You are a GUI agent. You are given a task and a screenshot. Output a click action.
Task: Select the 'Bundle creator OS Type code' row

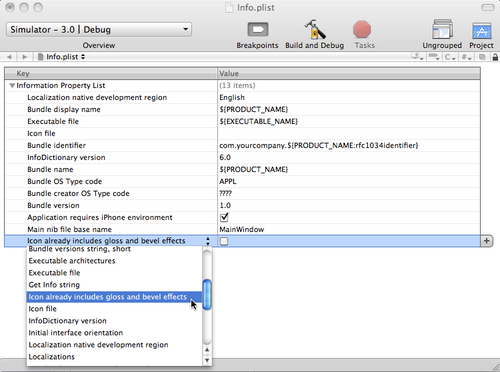coord(242,194)
